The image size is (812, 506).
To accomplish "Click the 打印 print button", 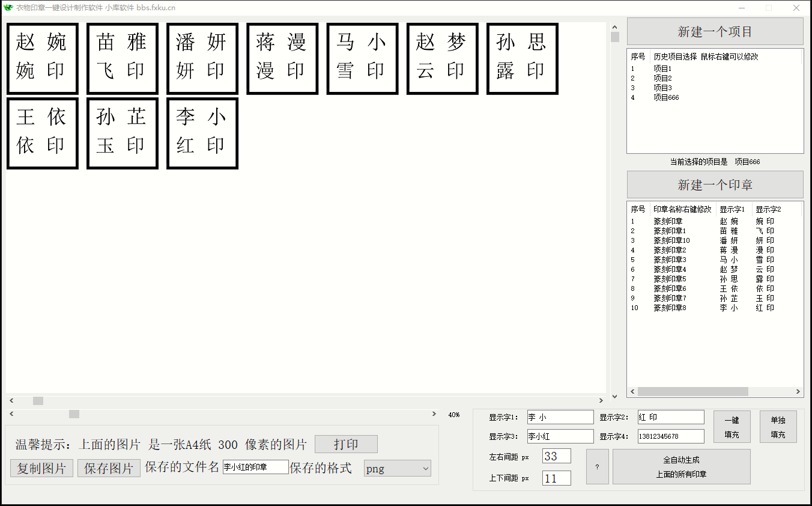I will [346, 444].
